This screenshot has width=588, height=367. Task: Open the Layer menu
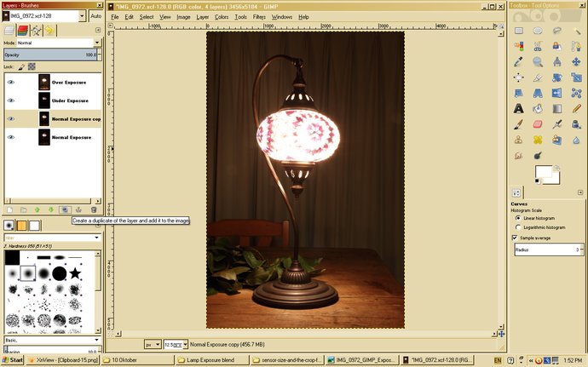tap(203, 17)
